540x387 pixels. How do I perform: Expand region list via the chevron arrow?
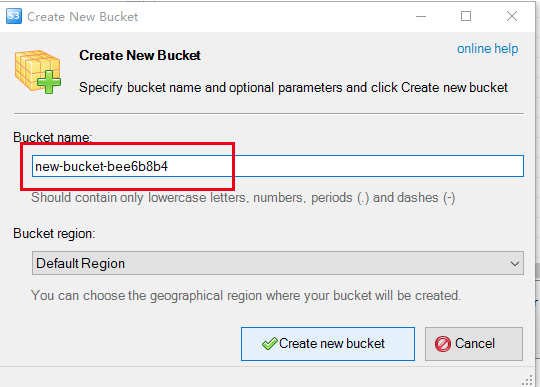pos(515,264)
